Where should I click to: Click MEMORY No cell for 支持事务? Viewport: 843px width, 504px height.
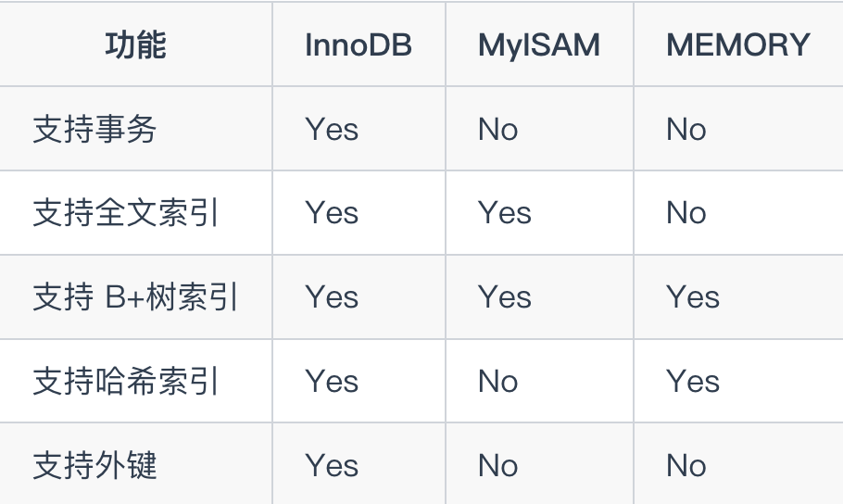coord(686,129)
